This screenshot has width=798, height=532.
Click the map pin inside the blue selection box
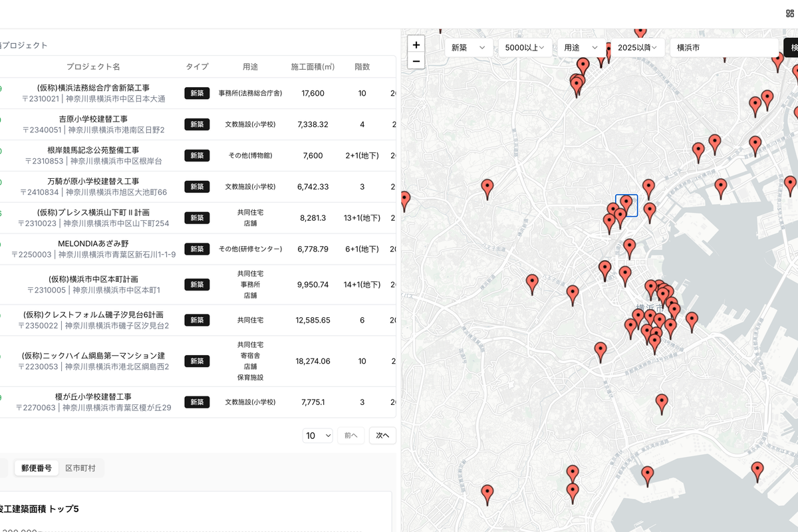coord(626,205)
